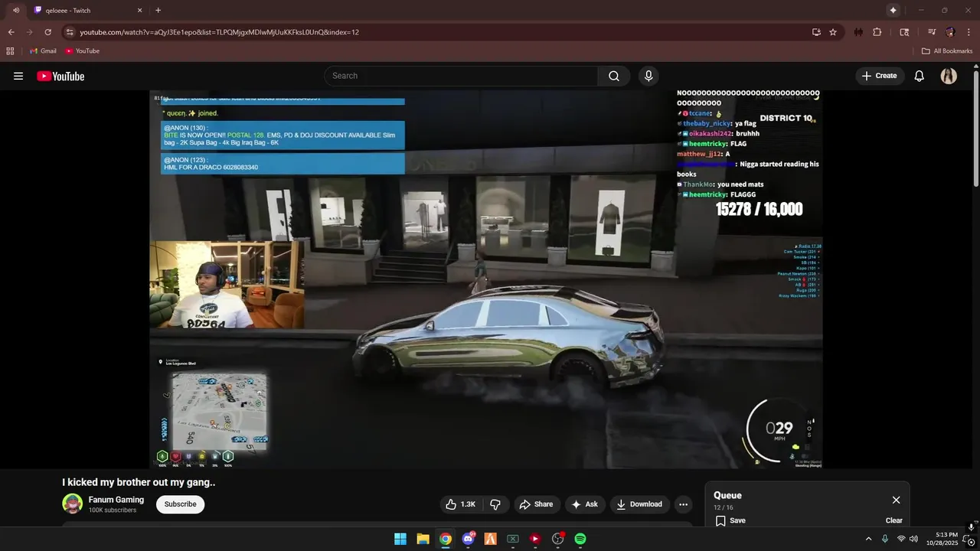Viewport: 980px width, 551px height.
Task: Open the OBS icon in the taskbar
Action: [558, 539]
